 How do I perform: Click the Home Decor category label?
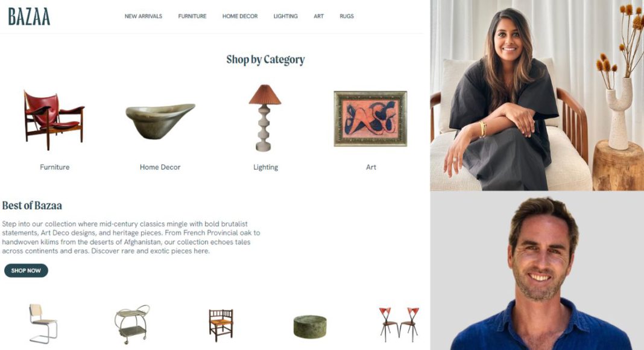coord(160,167)
